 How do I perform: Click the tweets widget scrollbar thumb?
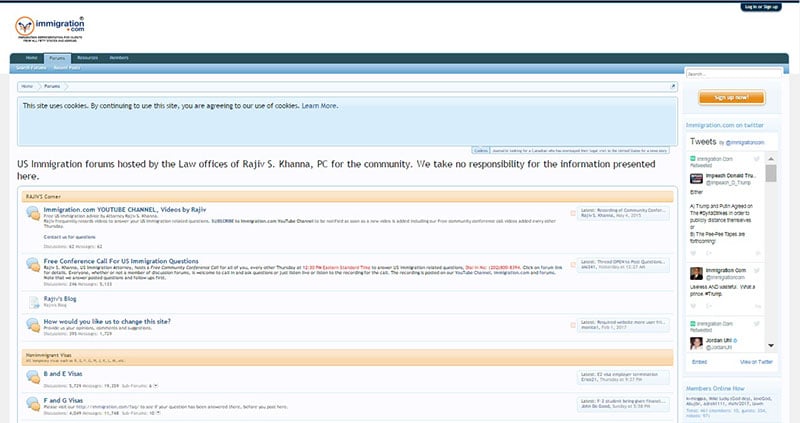(x=771, y=173)
